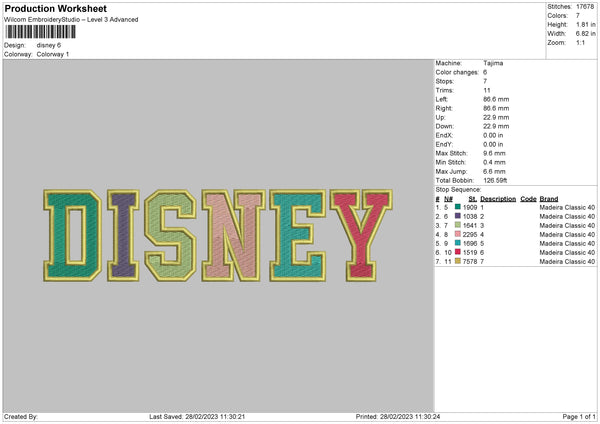Click the Page 1 of 1 footer text
The width and height of the screenshot is (600, 424).
(579, 417)
